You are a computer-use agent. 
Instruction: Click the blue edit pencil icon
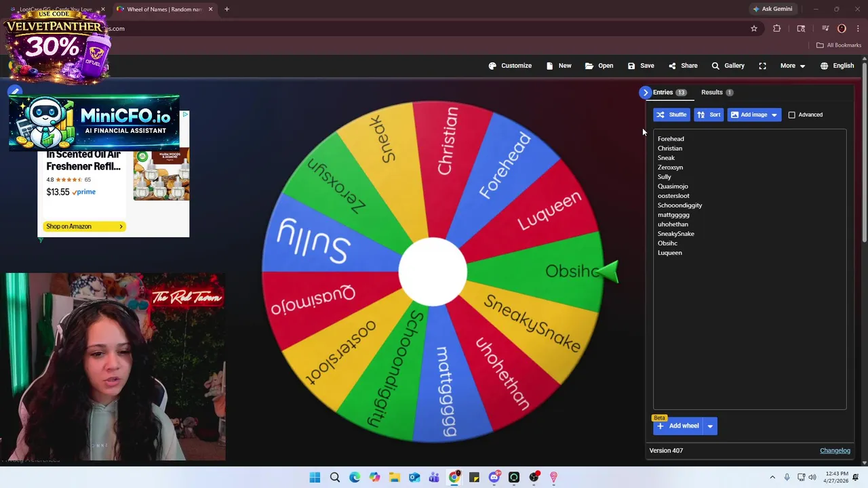[x=15, y=91]
